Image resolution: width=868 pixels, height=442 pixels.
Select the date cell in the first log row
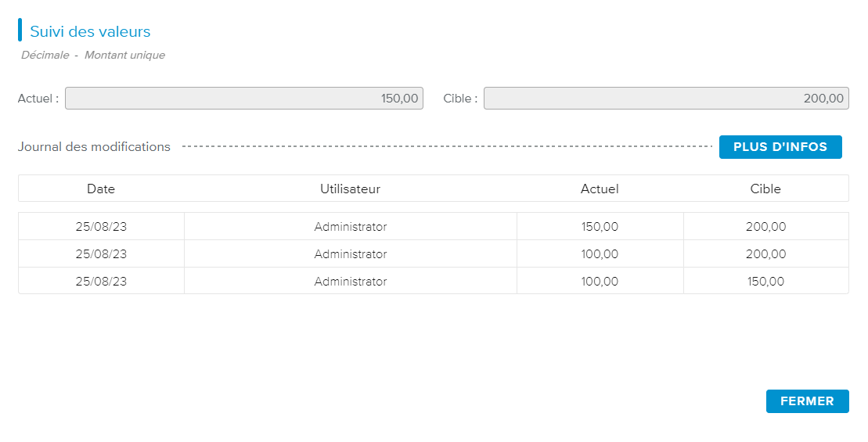[x=101, y=227]
